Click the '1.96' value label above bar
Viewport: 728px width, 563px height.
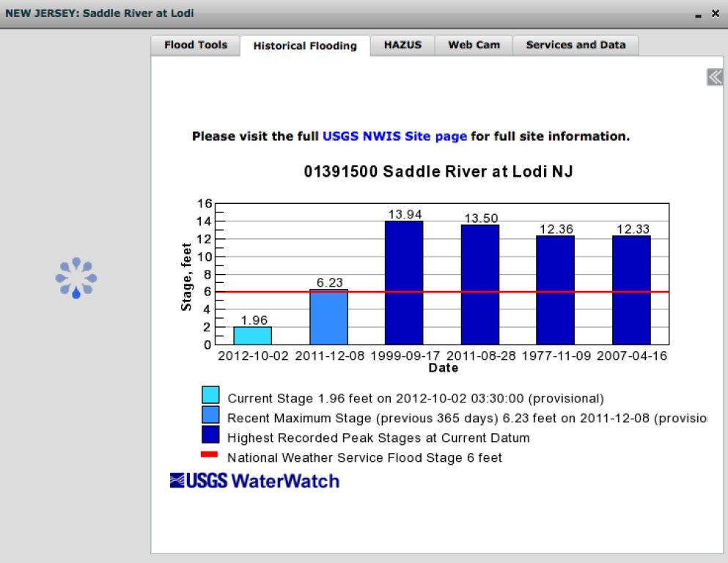coord(254,320)
